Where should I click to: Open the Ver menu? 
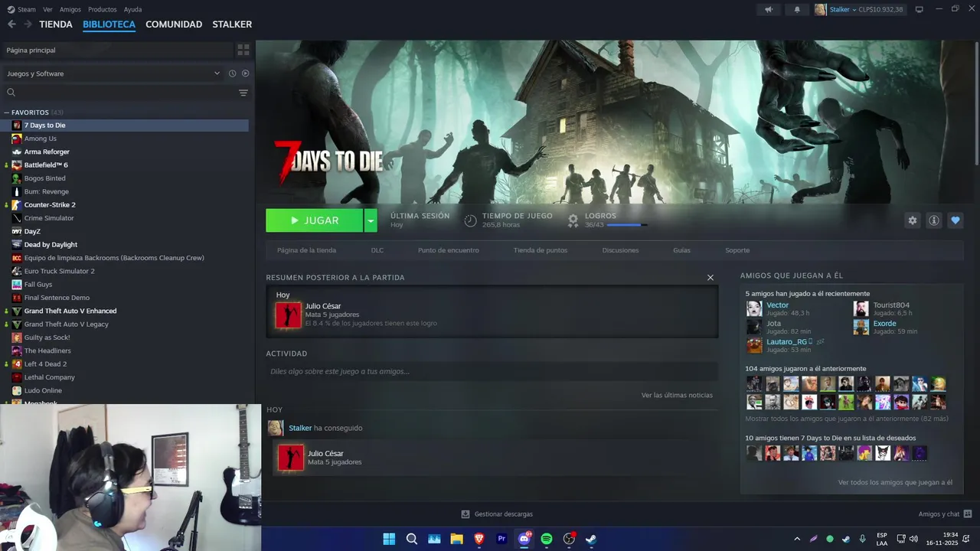click(47, 9)
